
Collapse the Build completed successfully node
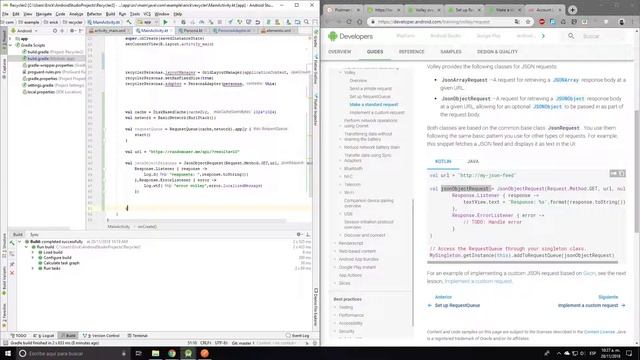pos(20,242)
